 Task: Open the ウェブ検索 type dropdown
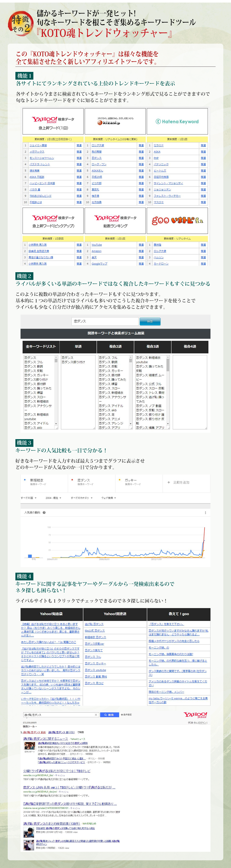[x=108, y=498]
